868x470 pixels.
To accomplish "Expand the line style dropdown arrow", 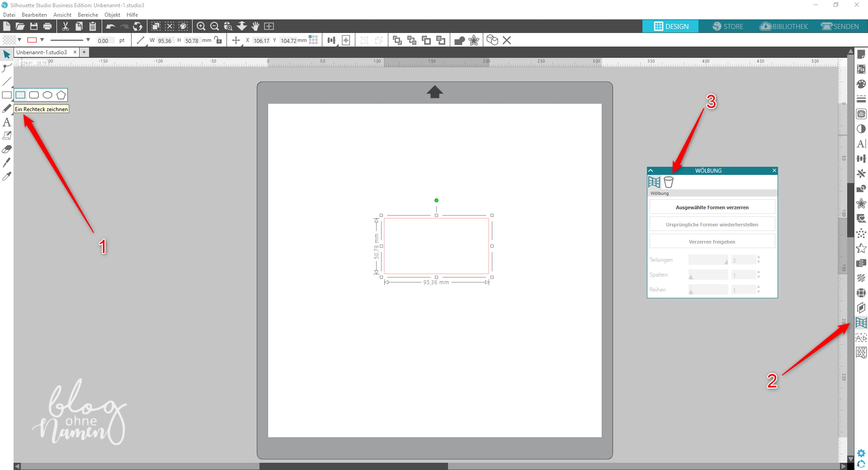I will (88, 40).
